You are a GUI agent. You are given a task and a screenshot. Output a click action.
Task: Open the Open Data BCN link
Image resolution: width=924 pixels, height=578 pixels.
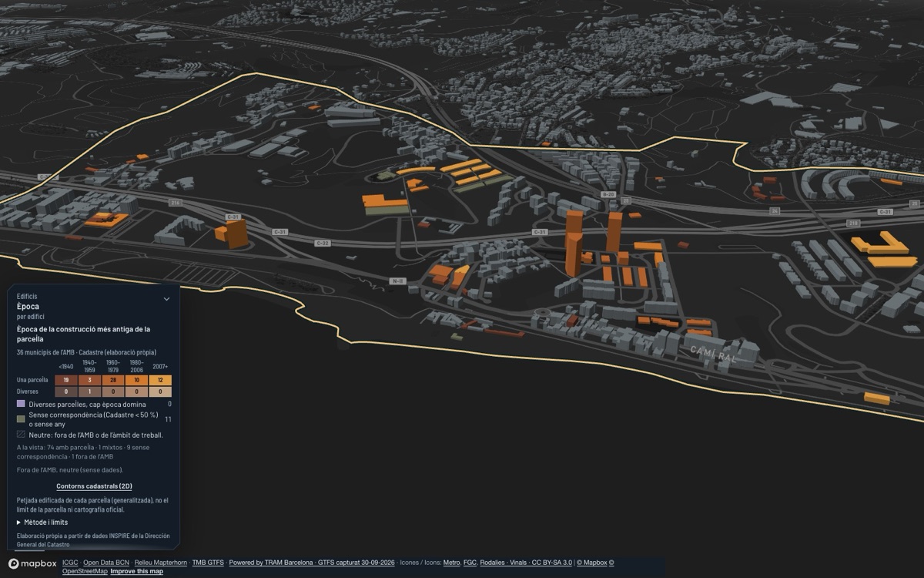point(106,563)
